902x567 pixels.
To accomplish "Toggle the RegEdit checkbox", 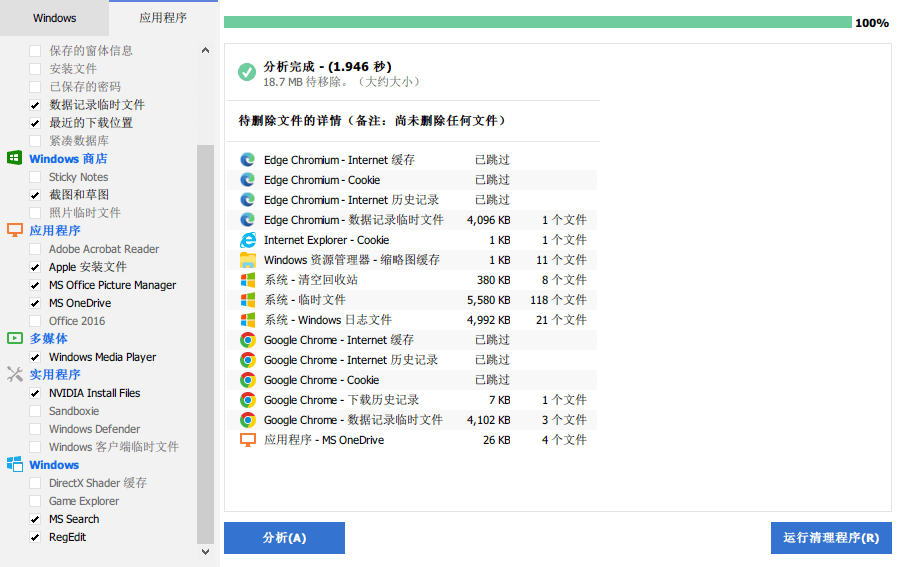I will pyautogui.click(x=35, y=537).
